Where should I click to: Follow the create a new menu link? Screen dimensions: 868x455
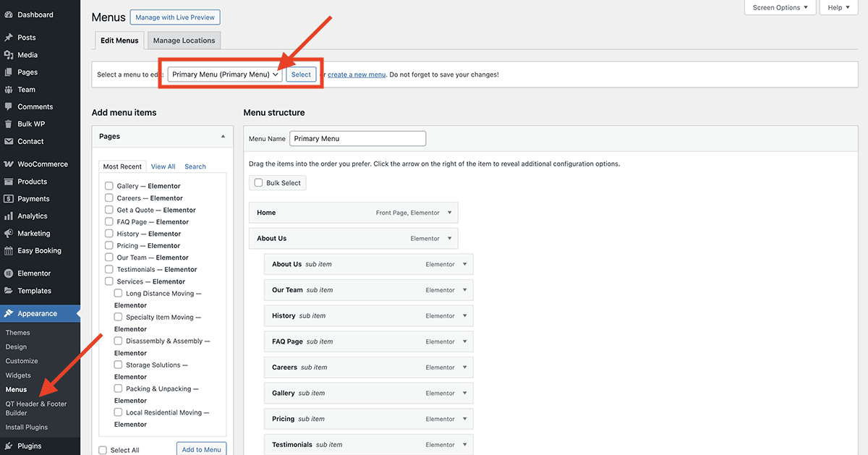pyautogui.click(x=357, y=75)
